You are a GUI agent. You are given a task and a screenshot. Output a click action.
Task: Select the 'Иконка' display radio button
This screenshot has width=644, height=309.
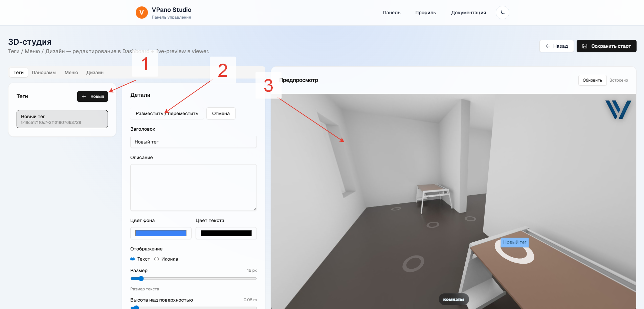point(157,259)
